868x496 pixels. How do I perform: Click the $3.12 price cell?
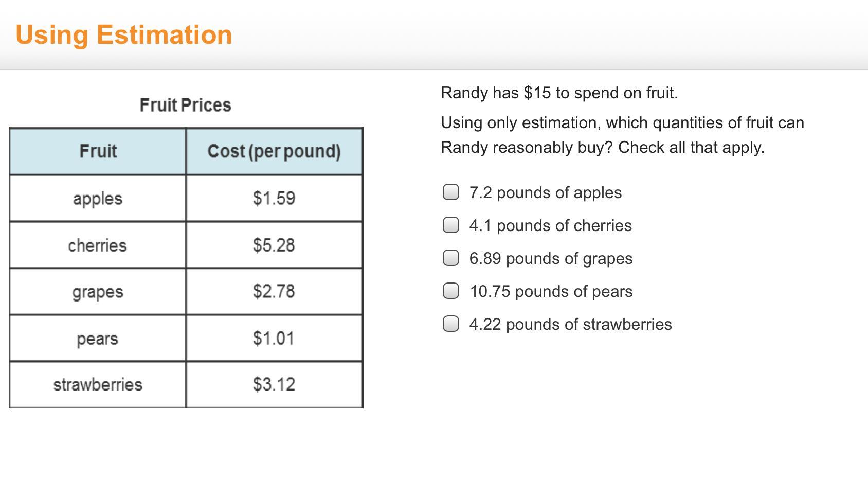point(274,385)
